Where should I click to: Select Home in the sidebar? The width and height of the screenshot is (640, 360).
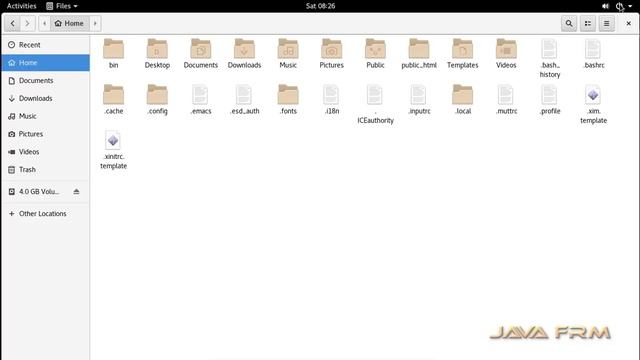coord(45,62)
